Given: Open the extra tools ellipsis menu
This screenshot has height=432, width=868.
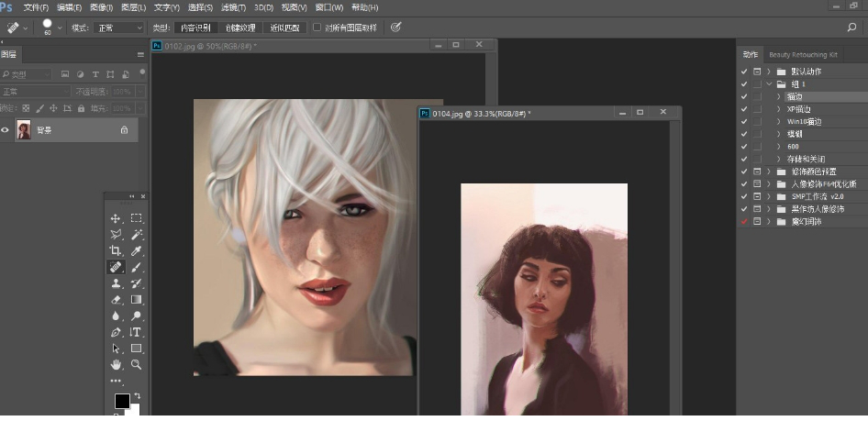Looking at the screenshot, I should (116, 381).
